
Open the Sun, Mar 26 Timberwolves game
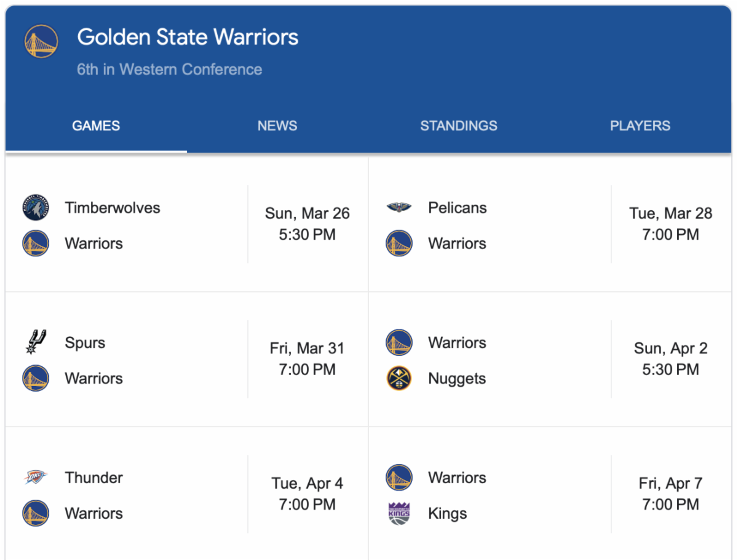(307, 224)
